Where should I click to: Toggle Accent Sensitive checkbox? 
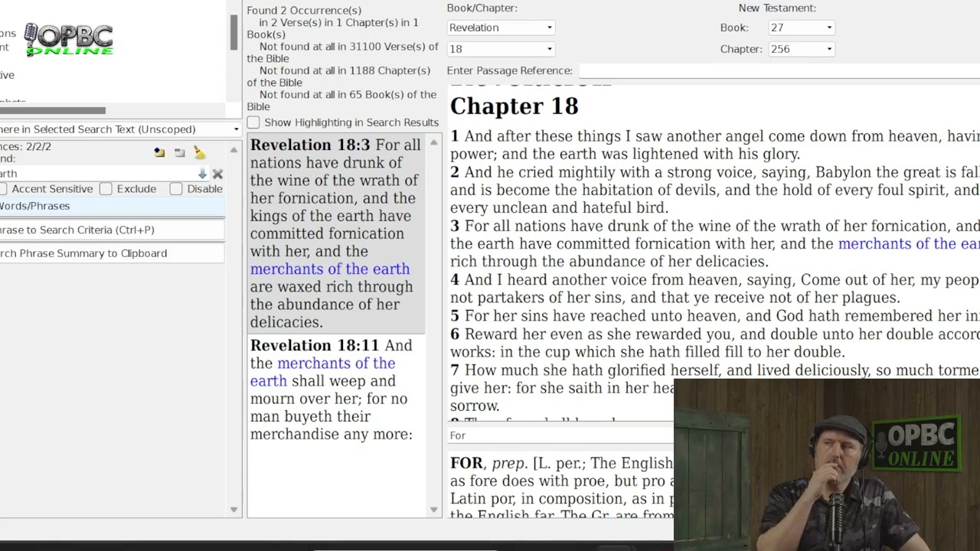coord(2,189)
